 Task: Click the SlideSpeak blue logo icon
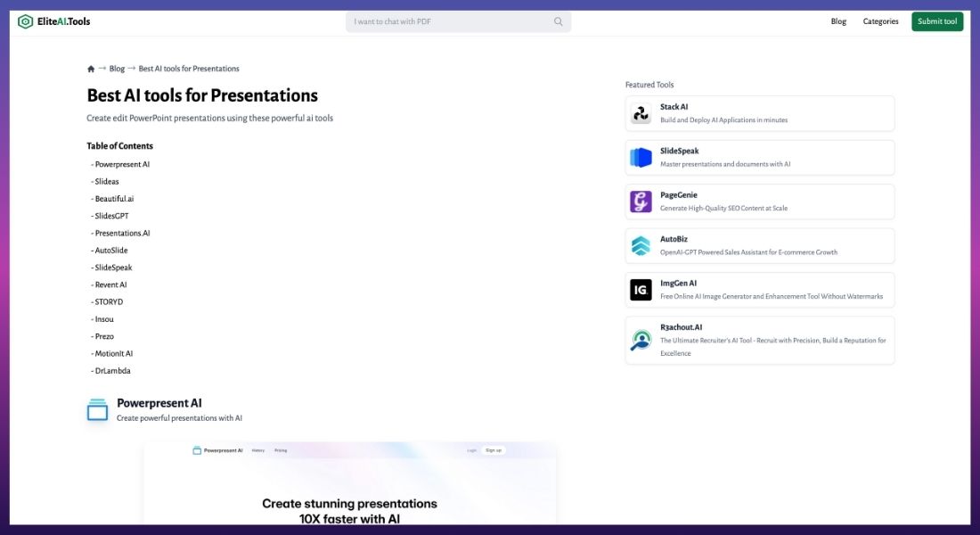641,158
